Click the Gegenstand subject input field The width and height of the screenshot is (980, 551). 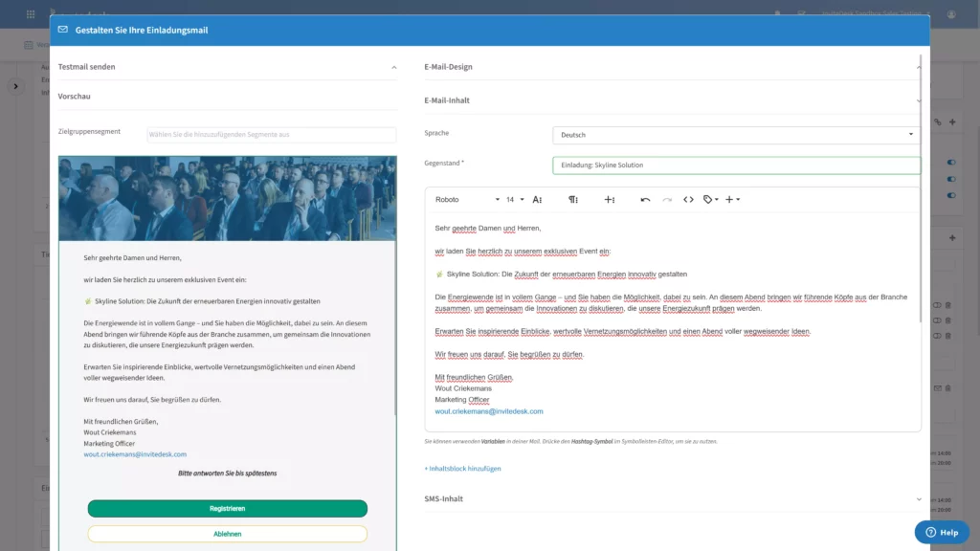click(x=736, y=165)
